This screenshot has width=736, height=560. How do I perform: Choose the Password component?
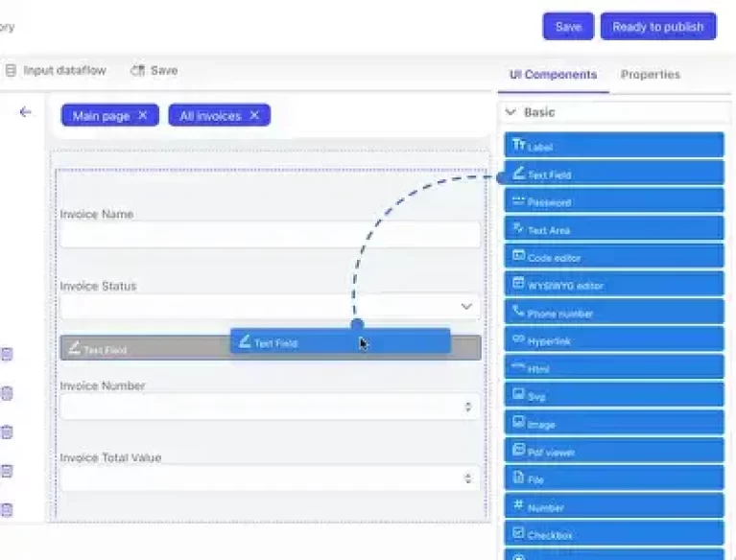pos(614,200)
